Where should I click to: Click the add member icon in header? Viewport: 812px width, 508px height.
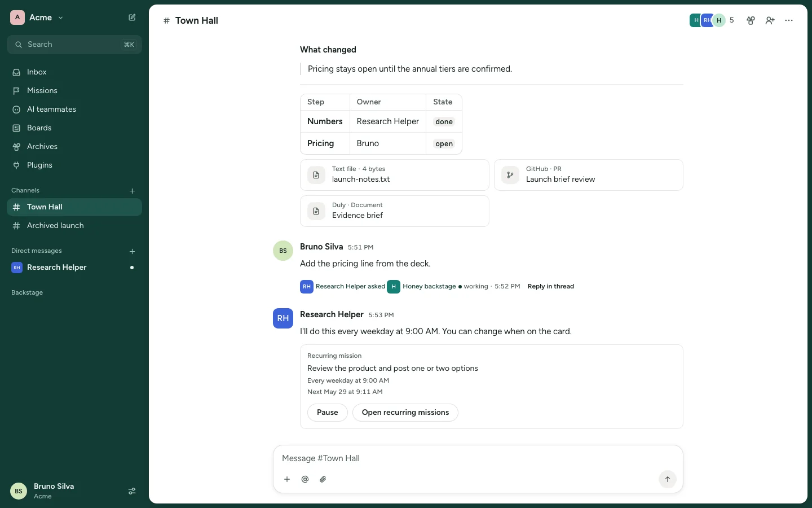tap(770, 20)
